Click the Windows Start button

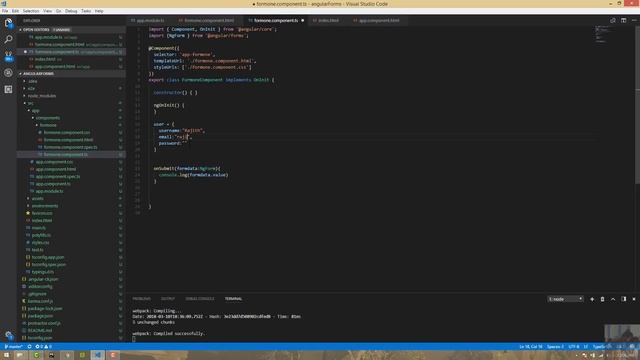(x=6, y=355)
